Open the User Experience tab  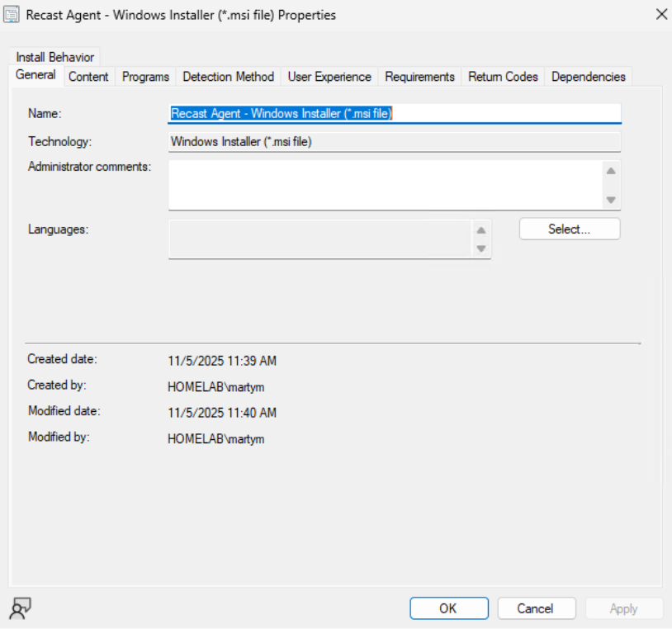click(x=329, y=76)
